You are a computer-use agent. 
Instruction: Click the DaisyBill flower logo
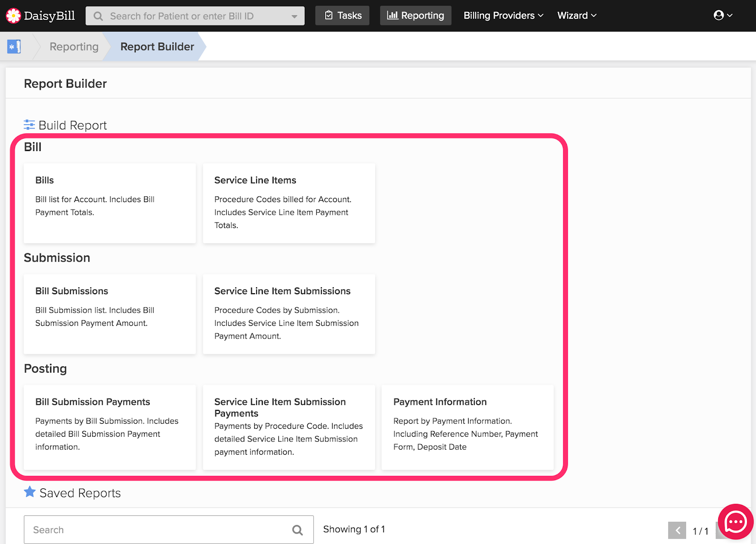coord(13,16)
